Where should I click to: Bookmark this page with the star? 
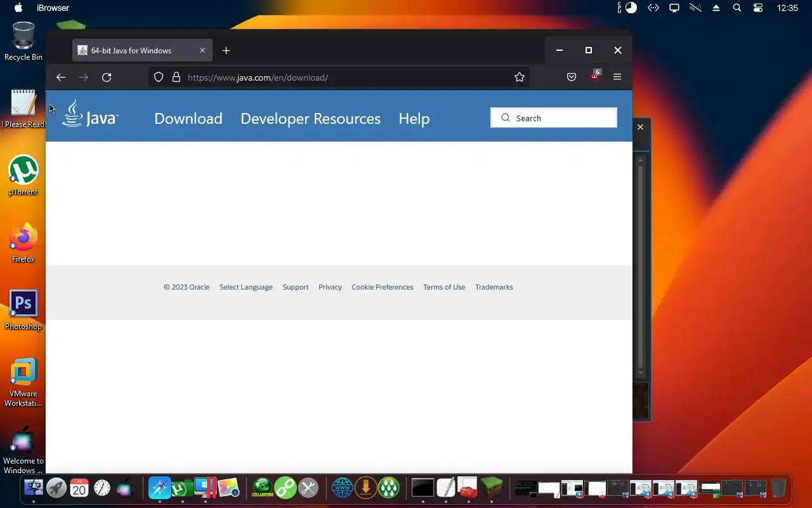(x=520, y=77)
